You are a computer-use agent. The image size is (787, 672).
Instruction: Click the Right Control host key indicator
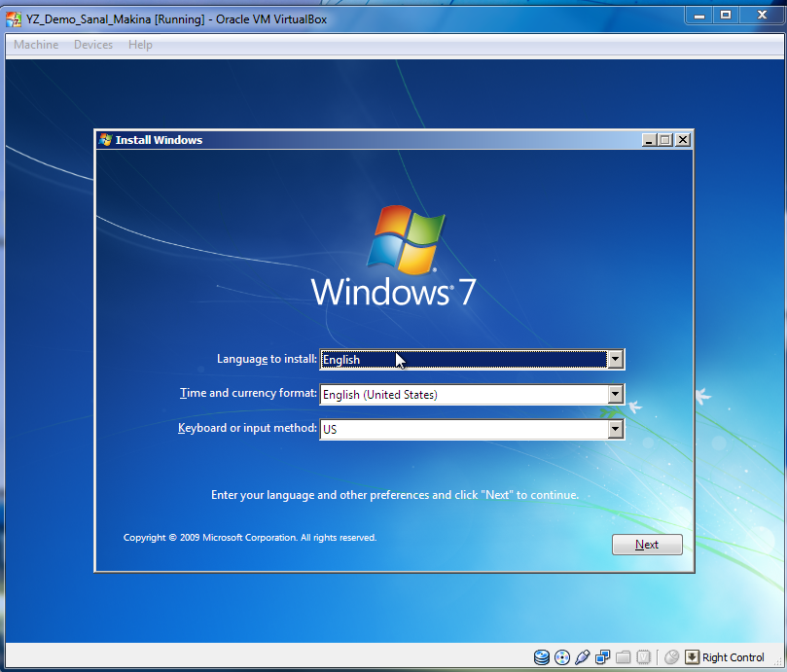(x=727, y=657)
